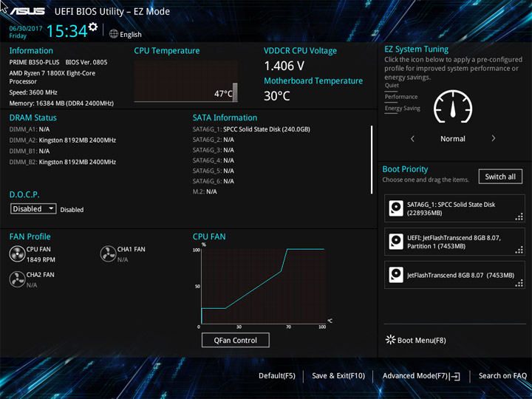This screenshot has height=399, width=532.
Task: Click M.2: N/A row
Action: click(x=205, y=191)
